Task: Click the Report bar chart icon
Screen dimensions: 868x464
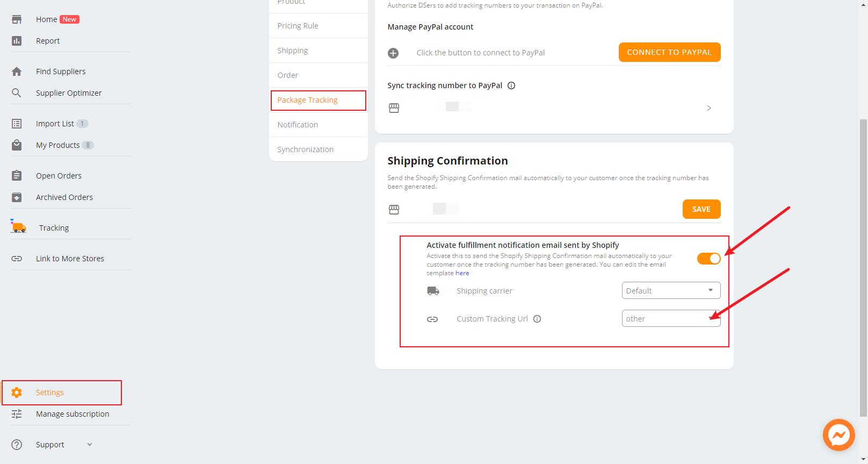Action: 17,41
